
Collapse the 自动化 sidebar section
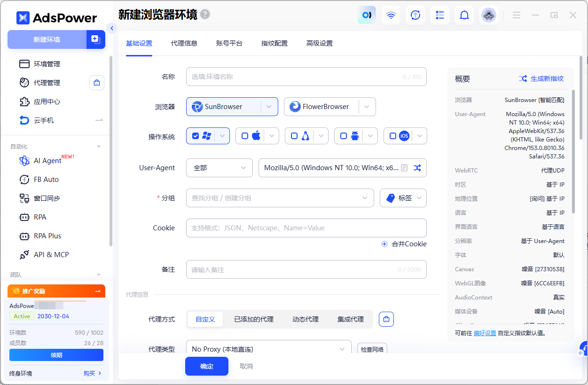pos(99,147)
